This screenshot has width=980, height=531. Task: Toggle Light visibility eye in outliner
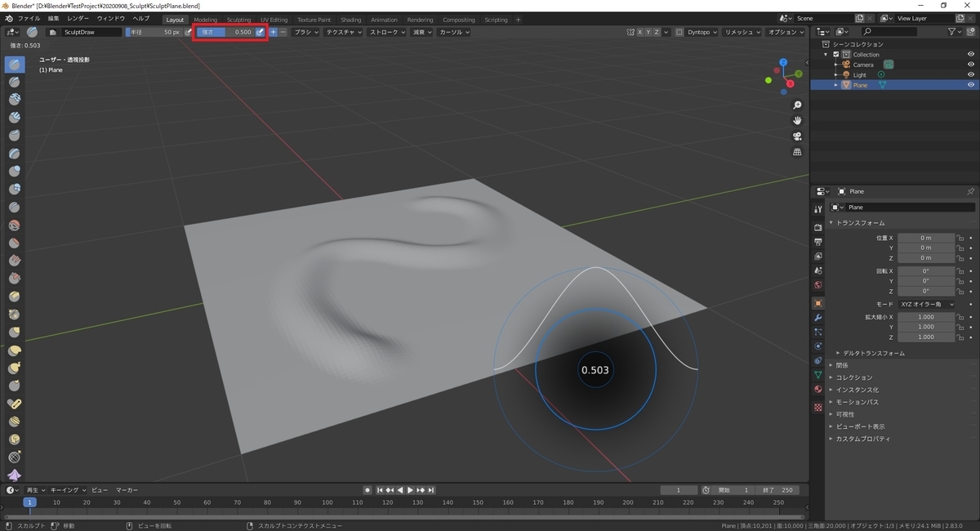coord(971,74)
